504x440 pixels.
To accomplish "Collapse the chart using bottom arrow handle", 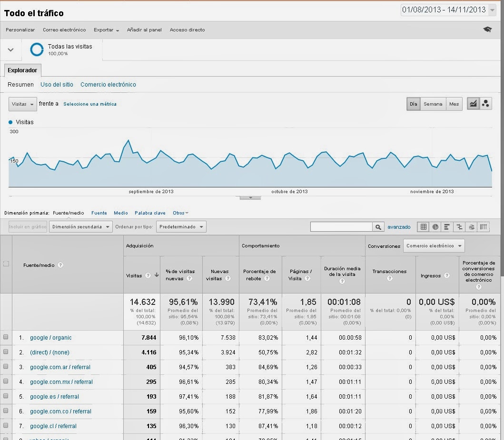I will (x=250, y=198).
